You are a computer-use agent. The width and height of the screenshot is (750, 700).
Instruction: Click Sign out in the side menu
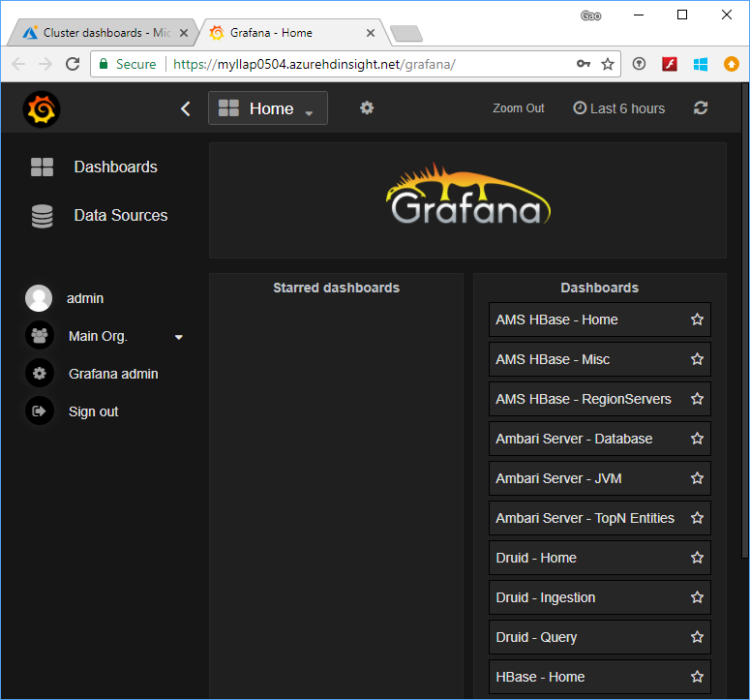(93, 411)
